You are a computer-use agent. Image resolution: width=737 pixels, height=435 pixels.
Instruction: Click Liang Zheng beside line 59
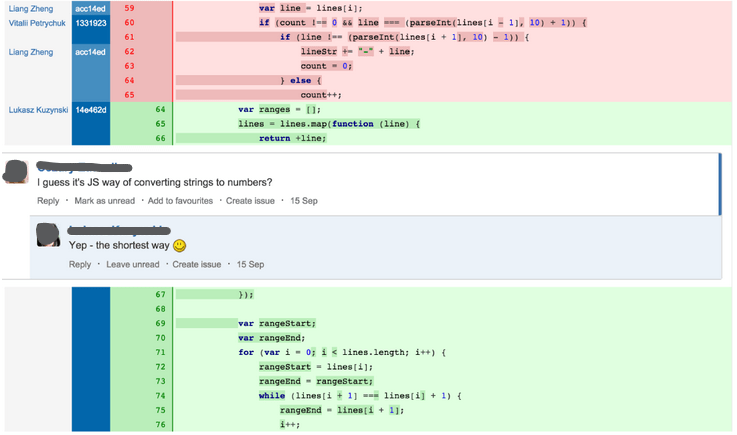tap(29, 8)
